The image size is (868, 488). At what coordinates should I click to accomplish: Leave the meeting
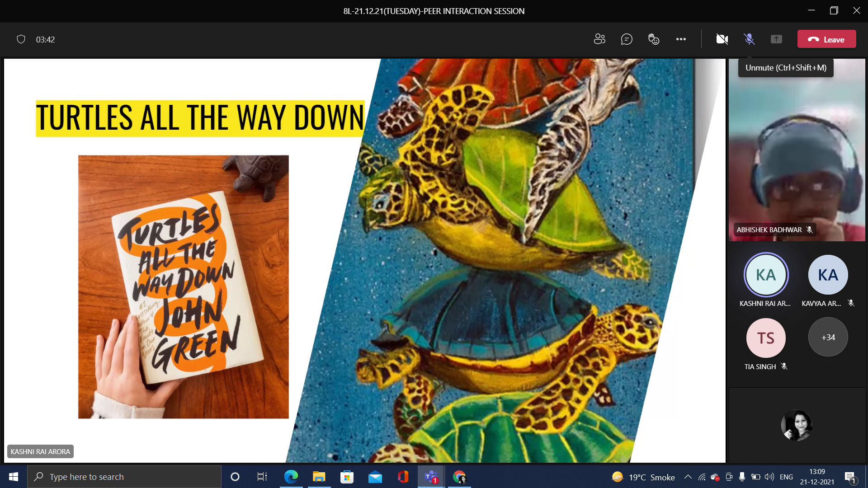click(x=826, y=39)
